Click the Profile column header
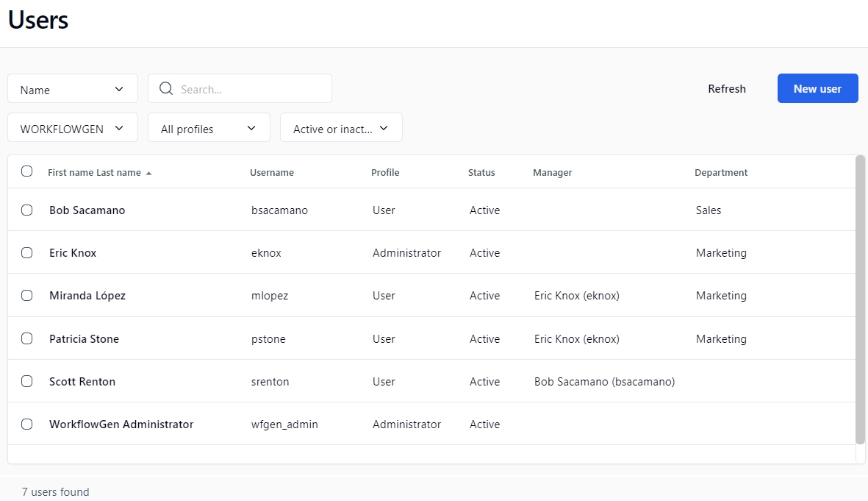The height and width of the screenshot is (501, 868). (x=385, y=173)
